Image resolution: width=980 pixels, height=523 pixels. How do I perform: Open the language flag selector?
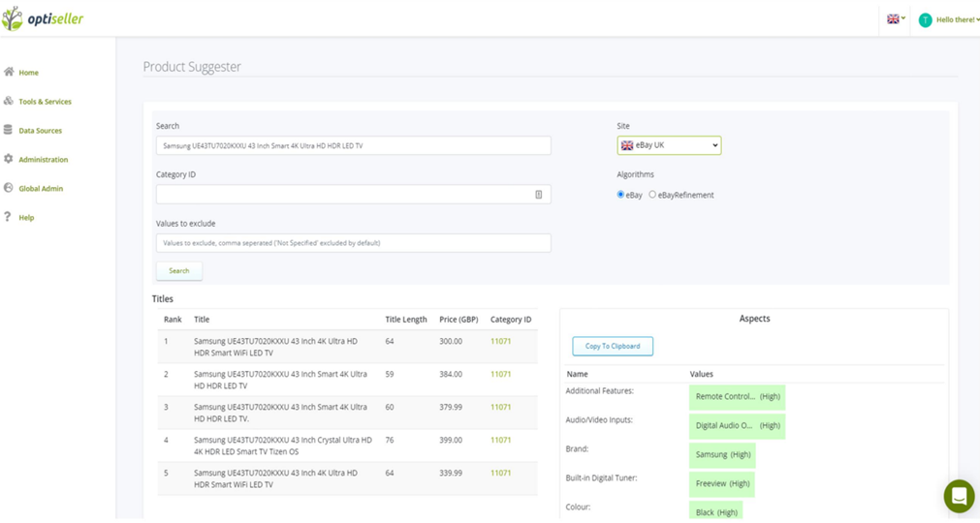coord(896,19)
